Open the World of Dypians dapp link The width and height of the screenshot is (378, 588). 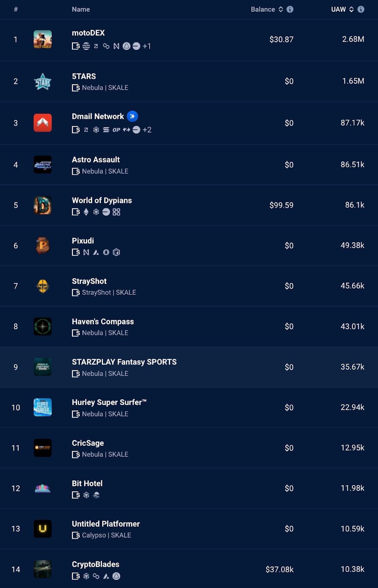pos(102,200)
